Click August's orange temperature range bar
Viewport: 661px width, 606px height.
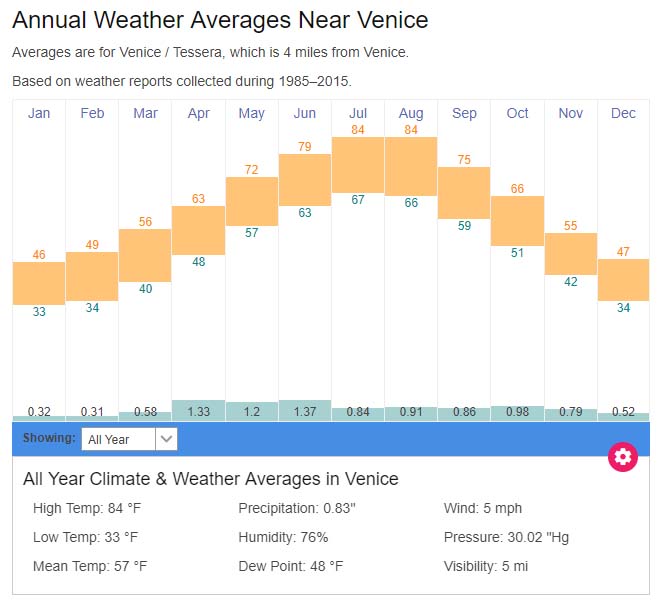point(411,166)
